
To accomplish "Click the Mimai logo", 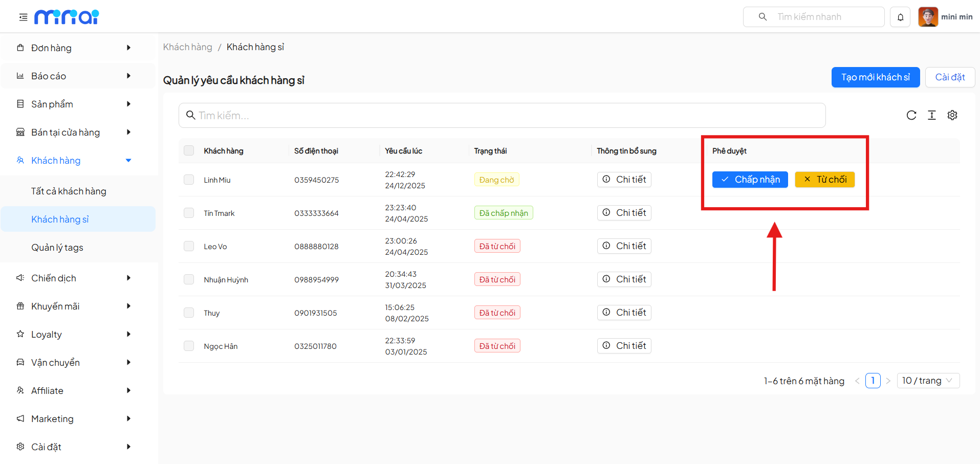I will (67, 17).
